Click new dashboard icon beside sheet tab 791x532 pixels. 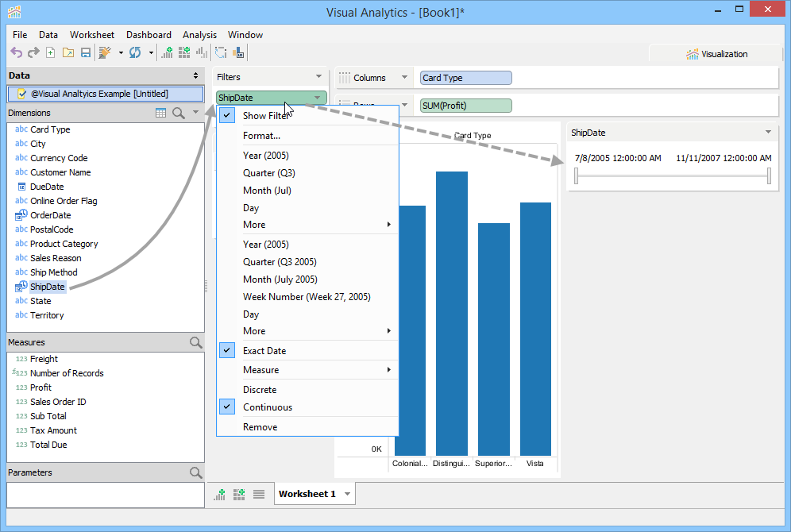[239, 494]
